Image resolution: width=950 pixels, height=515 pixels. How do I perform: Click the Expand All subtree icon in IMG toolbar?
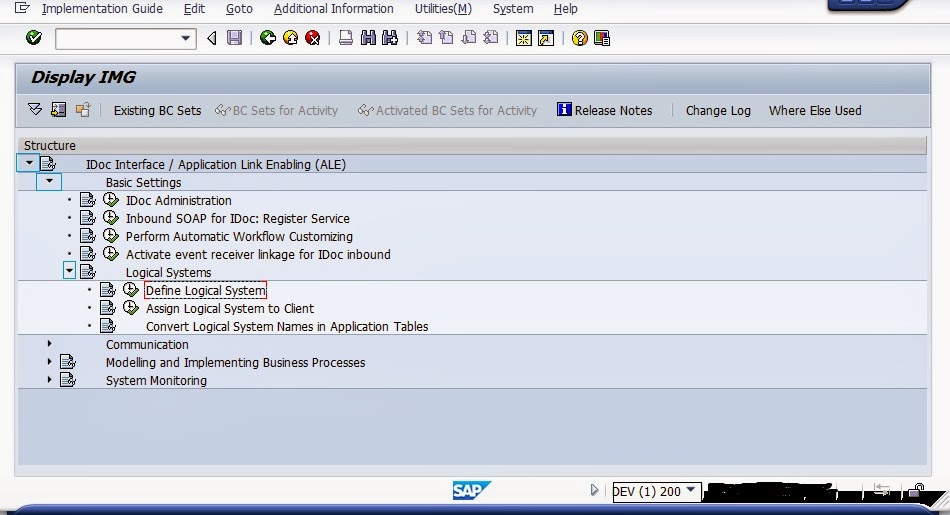(x=35, y=110)
